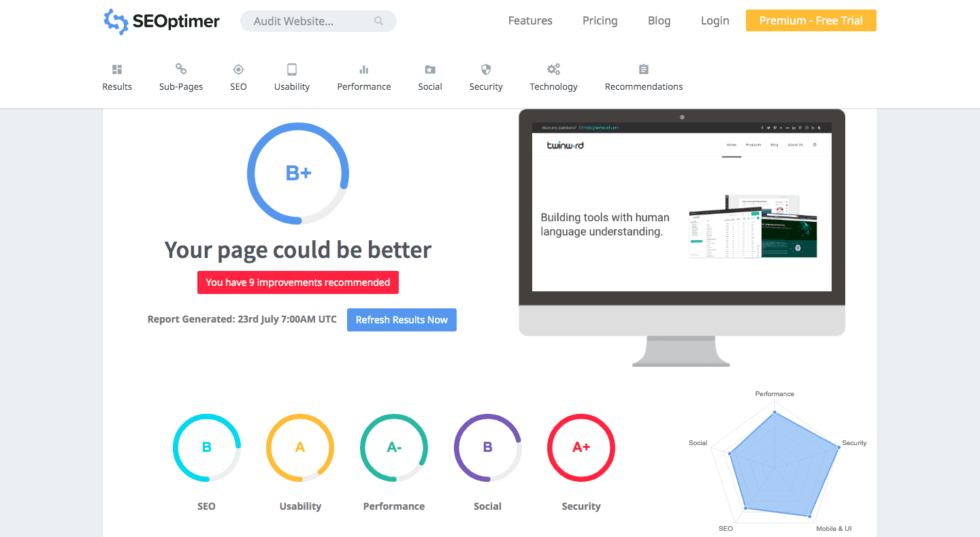Click the 9 improvements recommended badge
This screenshot has width=980, height=537.
(298, 282)
